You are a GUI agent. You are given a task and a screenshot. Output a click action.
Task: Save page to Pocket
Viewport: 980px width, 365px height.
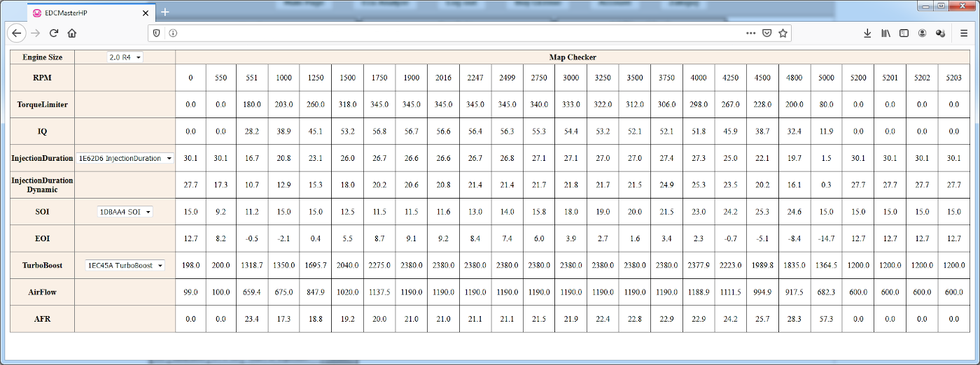pyautogui.click(x=767, y=33)
